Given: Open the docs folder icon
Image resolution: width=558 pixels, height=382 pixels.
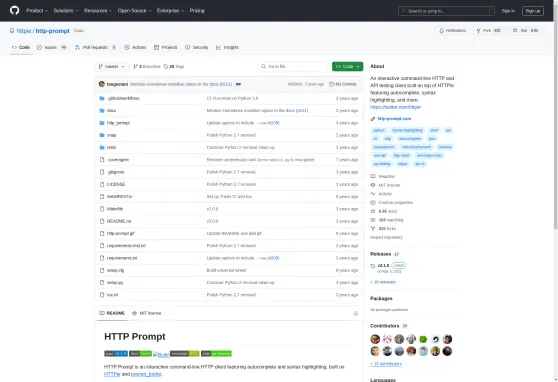Looking at the screenshot, I should point(102,111).
